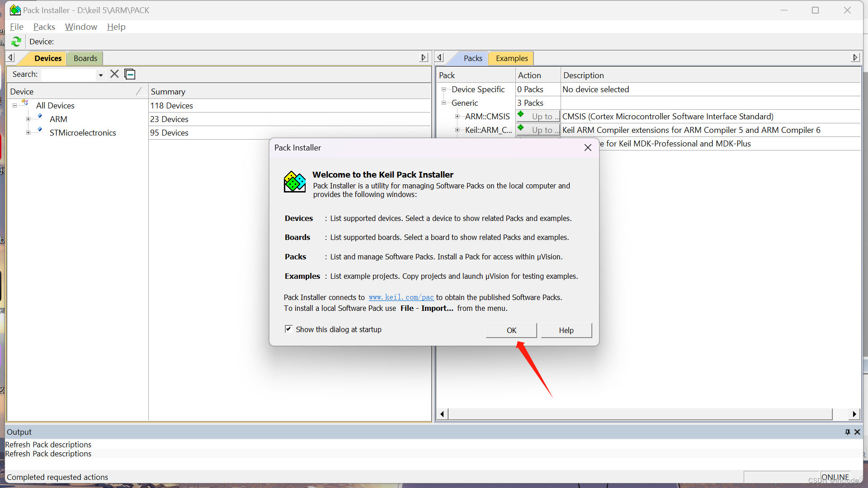868x488 pixels.
Task: Click the Pack column header
Action: (x=476, y=75)
